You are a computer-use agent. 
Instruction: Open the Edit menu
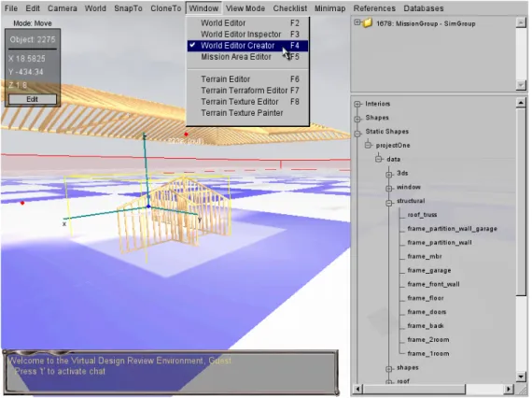click(33, 8)
